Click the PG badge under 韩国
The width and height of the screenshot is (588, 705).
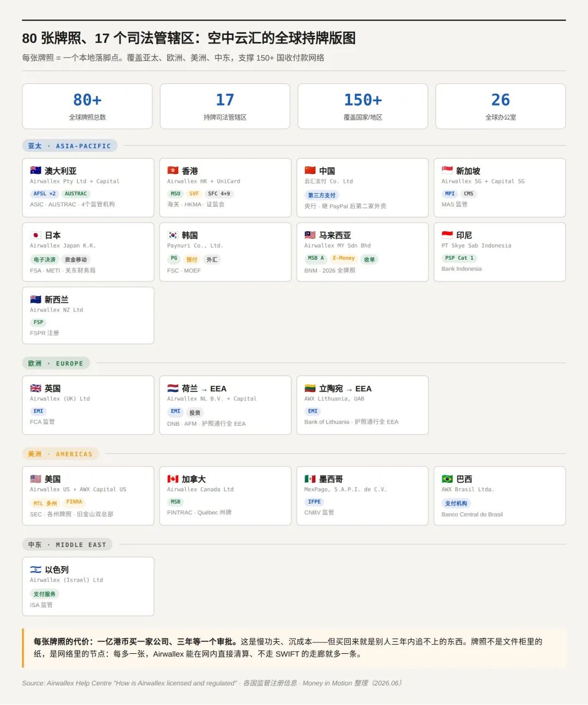[x=174, y=259]
